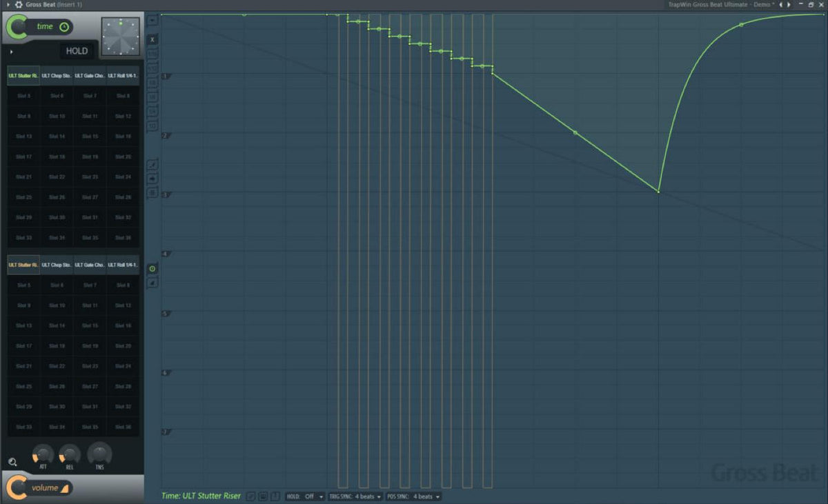Viewport: 828px width, 504px height.
Task: Select ULT Gate Cho volume preset slot
Action: [x=90, y=265]
